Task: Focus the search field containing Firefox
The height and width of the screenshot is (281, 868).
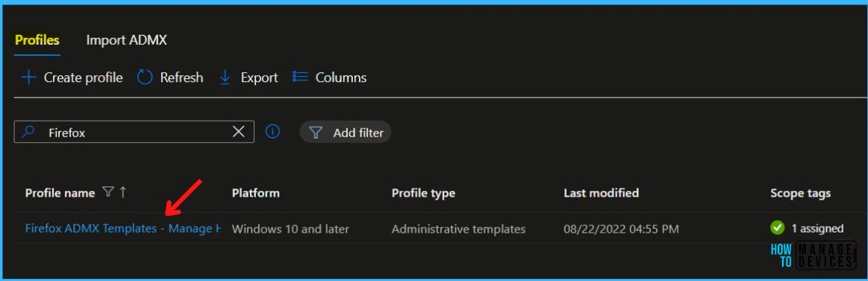Action: click(134, 132)
